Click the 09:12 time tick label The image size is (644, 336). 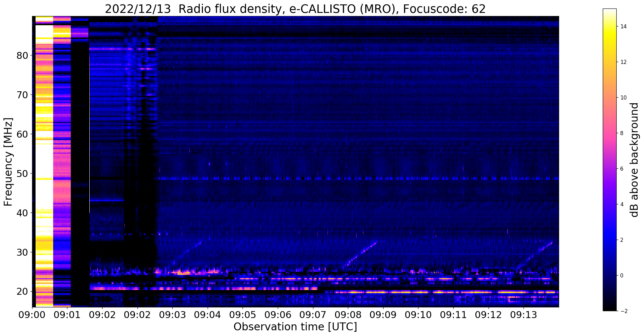coord(488,315)
